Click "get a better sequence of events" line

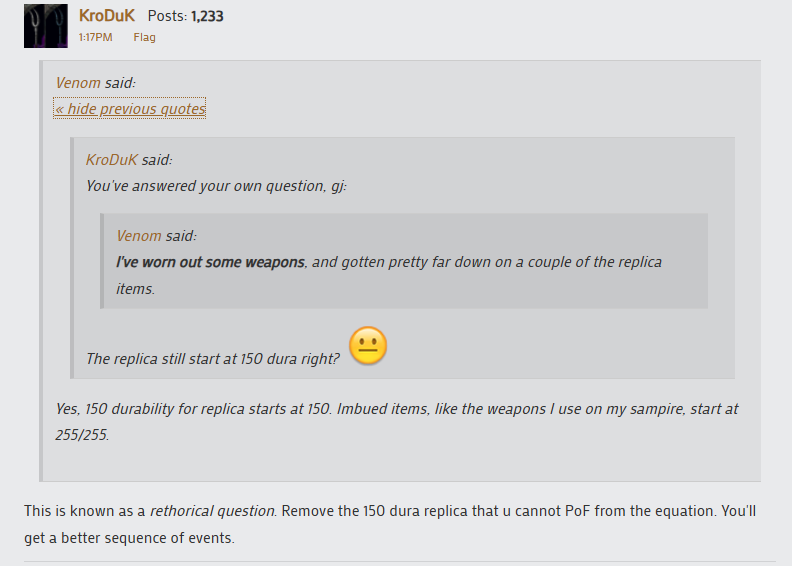pyautogui.click(x=132, y=537)
